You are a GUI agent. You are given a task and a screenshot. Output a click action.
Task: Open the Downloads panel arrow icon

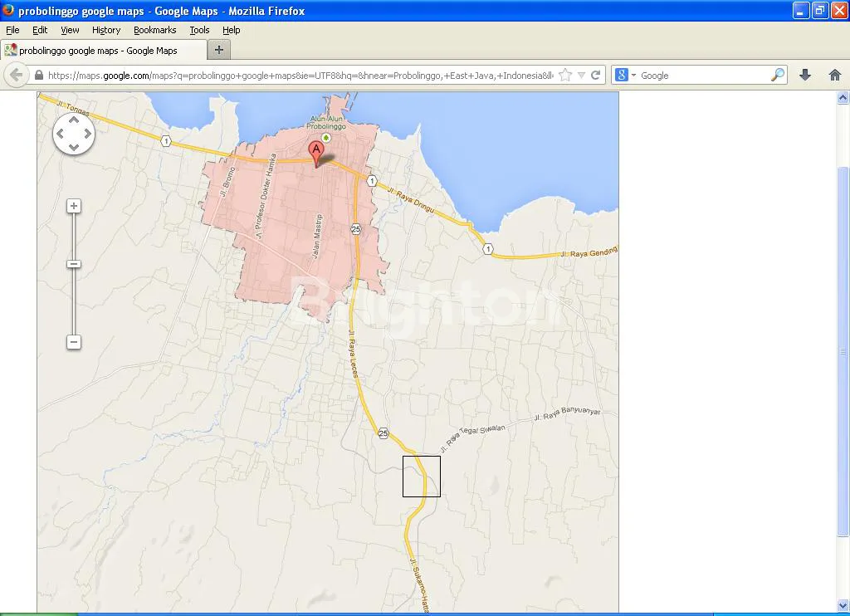click(x=804, y=75)
